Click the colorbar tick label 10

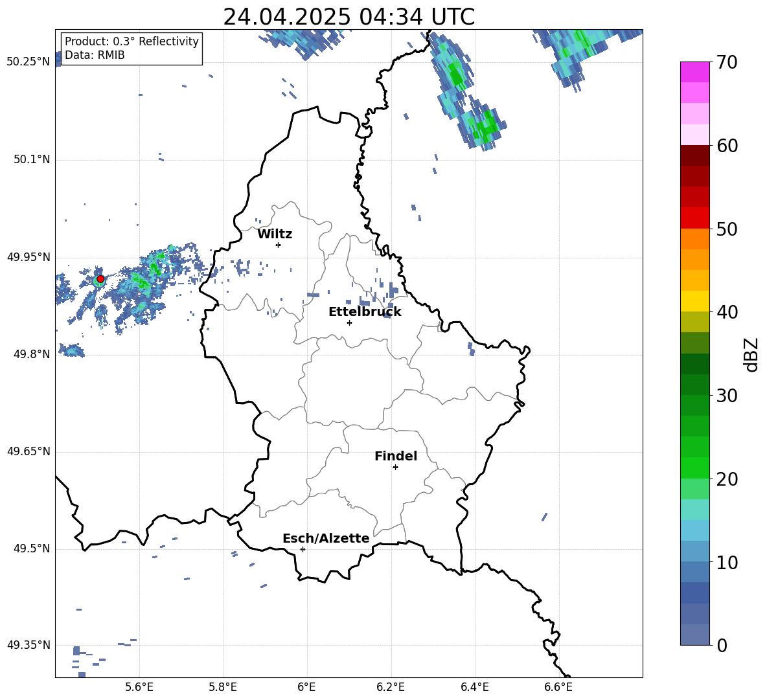point(727,562)
